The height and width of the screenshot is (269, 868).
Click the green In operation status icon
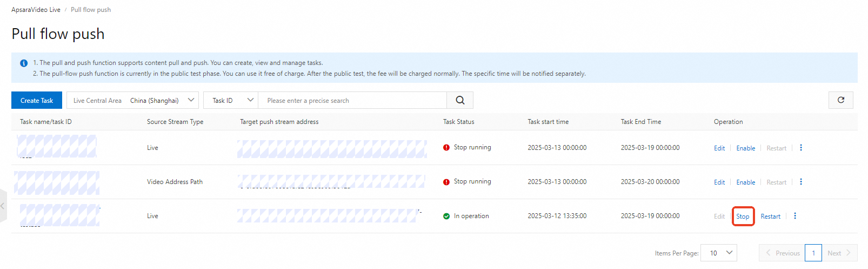446,216
